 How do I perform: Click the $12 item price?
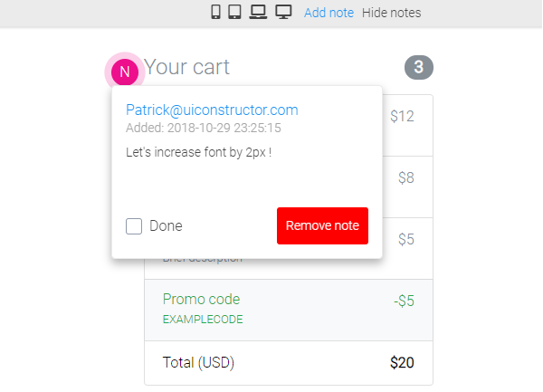click(402, 116)
